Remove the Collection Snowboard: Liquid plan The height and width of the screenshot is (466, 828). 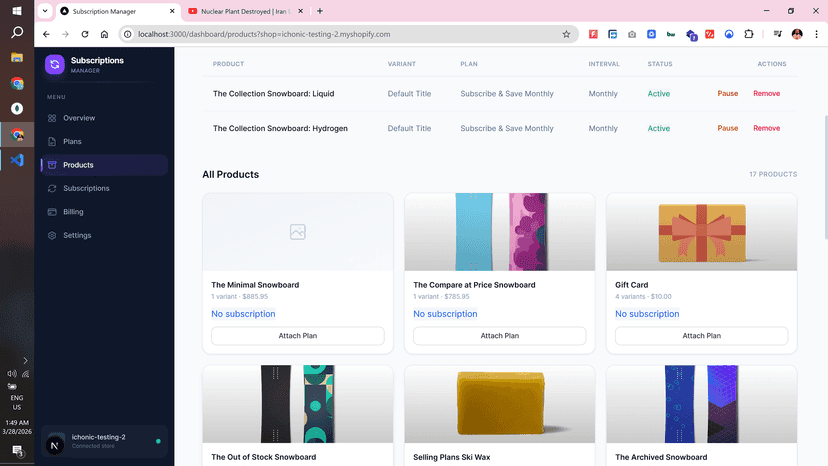[766, 94]
